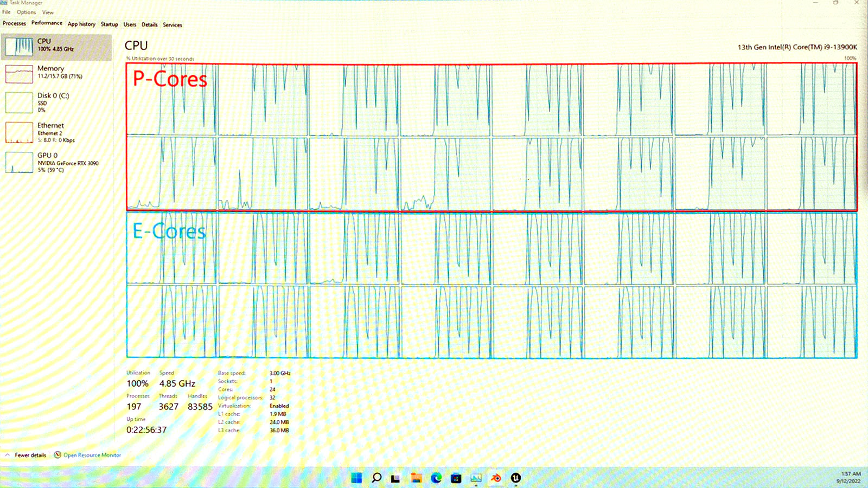Click the Logical processors label

240,397
